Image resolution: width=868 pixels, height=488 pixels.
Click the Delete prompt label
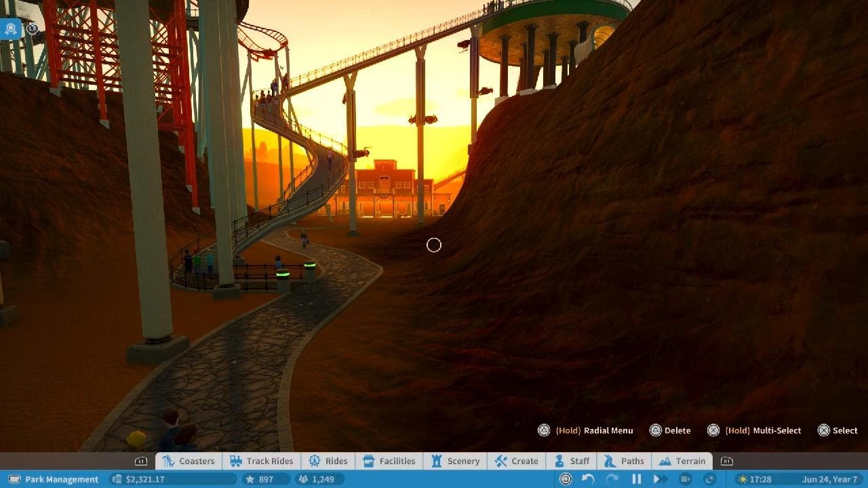[x=677, y=430]
